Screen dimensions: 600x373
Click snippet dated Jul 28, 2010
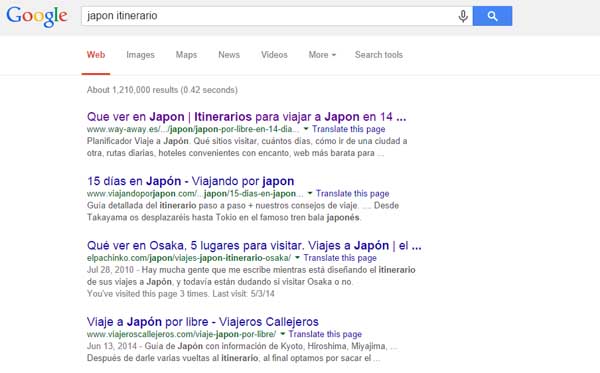click(x=251, y=276)
